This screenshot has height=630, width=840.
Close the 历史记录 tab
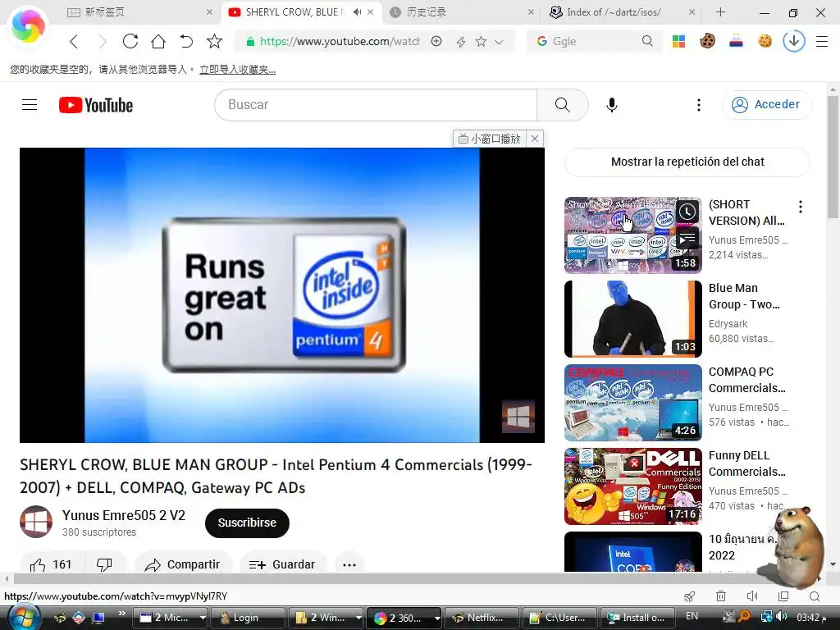click(531, 11)
